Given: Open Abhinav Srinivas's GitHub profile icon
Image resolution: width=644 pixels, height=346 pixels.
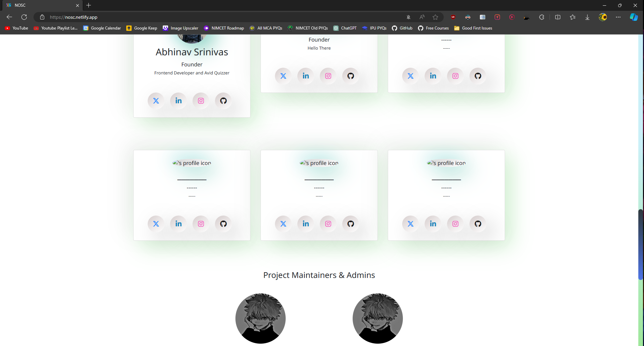Looking at the screenshot, I should click(223, 100).
